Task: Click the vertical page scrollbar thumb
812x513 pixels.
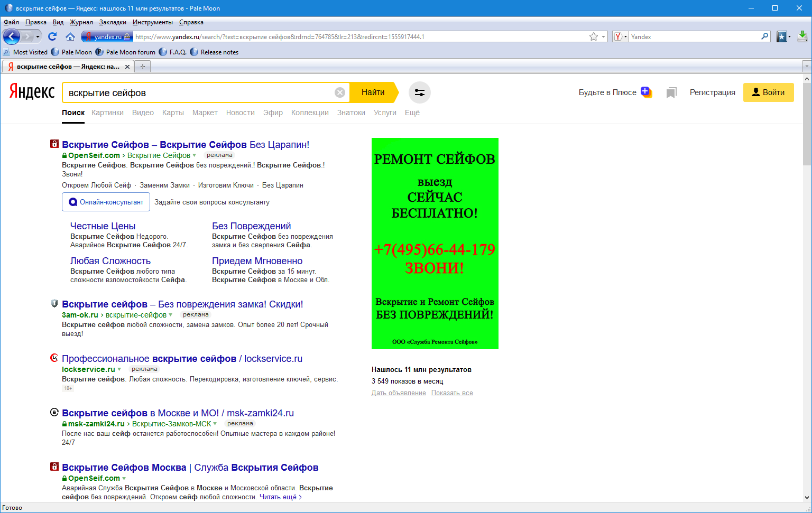Action: pyautogui.click(x=807, y=124)
